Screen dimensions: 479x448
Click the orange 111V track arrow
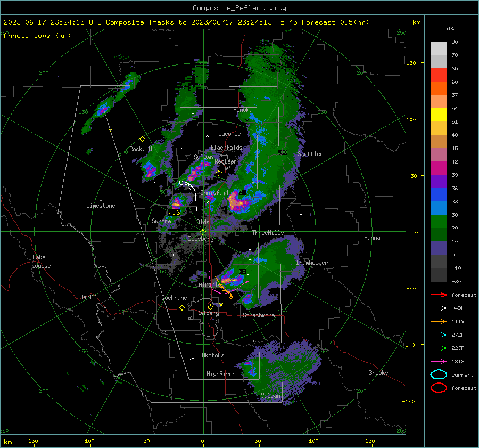pos(439,321)
